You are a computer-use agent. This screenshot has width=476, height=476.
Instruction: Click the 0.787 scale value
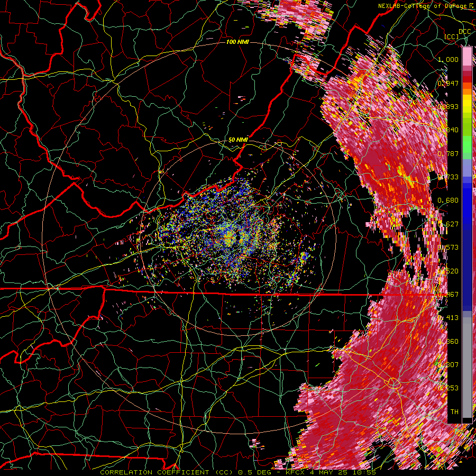[448, 153]
